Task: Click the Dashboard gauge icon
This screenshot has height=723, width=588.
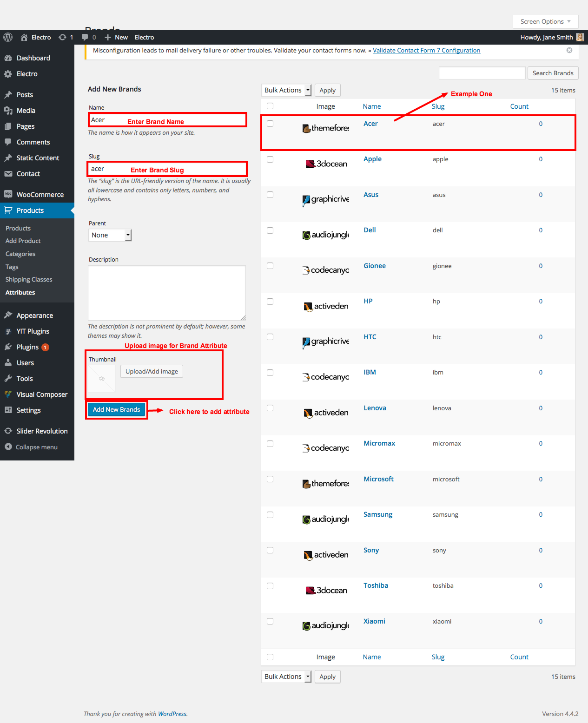Action: click(x=8, y=58)
